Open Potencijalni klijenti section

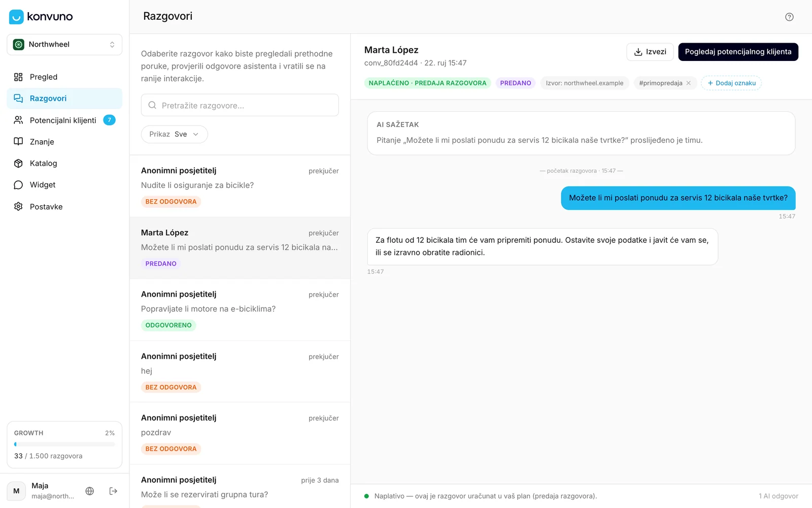click(x=64, y=120)
